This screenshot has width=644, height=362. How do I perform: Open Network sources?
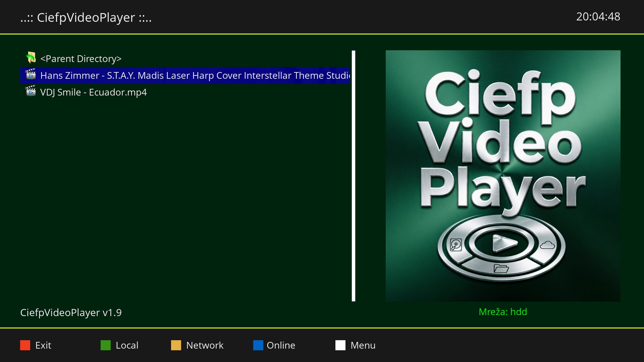tap(205, 345)
